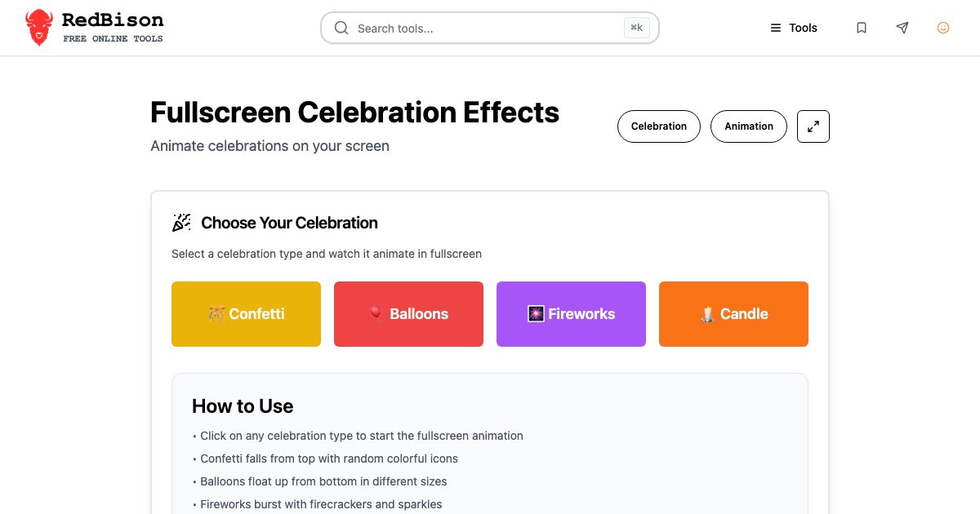Open the bookmark icon in header
The height and width of the screenshot is (514, 980).
(x=862, y=28)
